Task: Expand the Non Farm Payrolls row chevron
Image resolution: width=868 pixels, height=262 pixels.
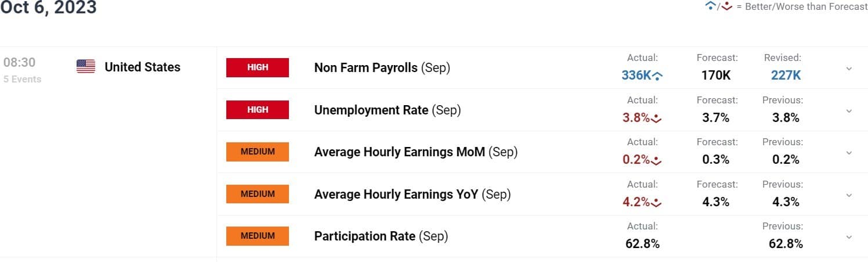Action: 849,69
